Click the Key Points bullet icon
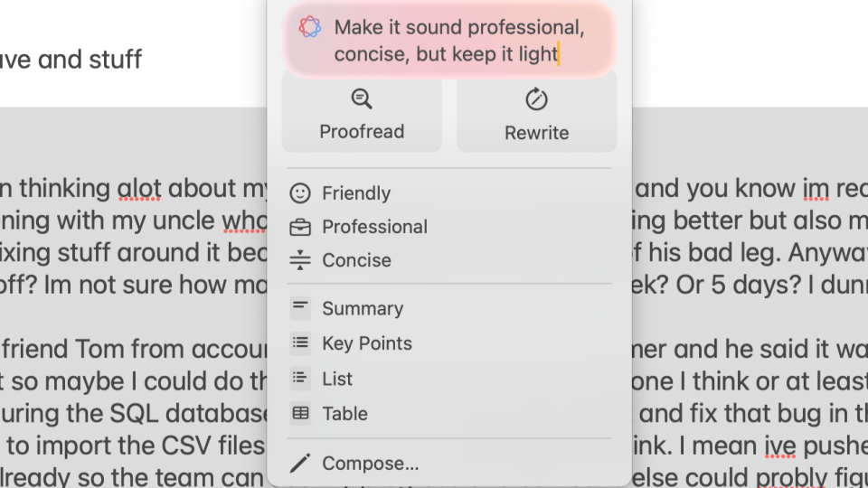This screenshot has height=488, width=868. tap(300, 343)
